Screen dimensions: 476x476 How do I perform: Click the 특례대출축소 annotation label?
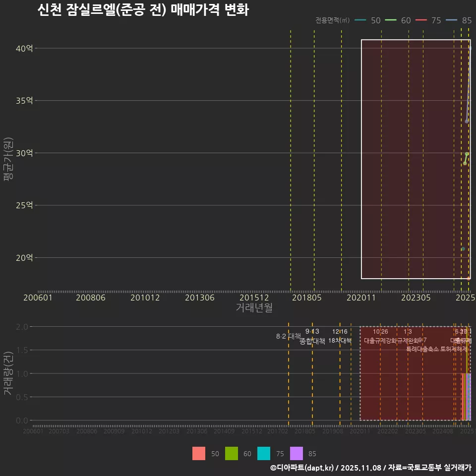pyautogui.click(x=422, y=349)
